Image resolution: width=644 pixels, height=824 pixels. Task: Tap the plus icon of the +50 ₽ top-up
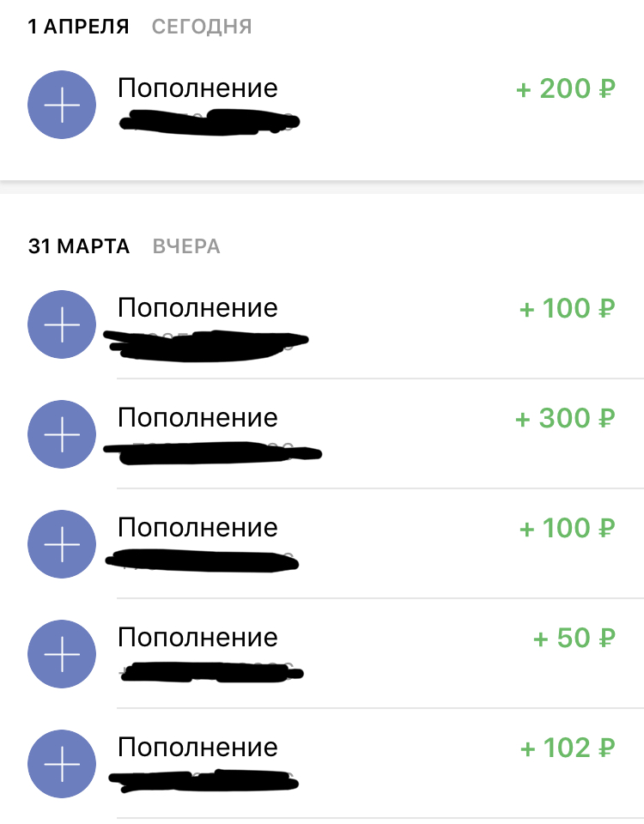(x=62, y=655)
